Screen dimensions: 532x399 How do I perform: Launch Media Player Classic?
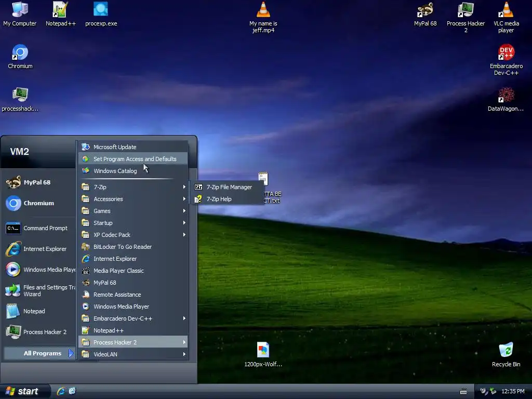coord(134,270)
